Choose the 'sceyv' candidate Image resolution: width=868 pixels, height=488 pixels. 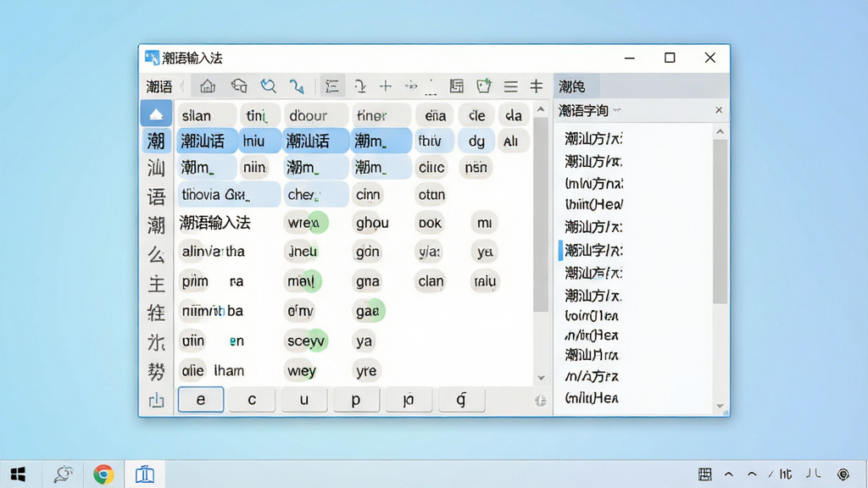pyautogui.click(x=306, y=341)
